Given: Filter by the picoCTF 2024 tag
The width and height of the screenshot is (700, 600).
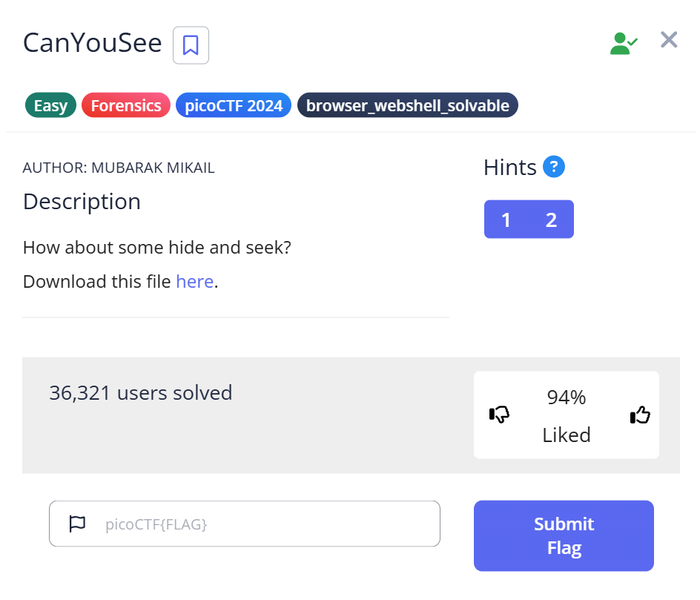Looking at the screenshot, I should pyautogui.click(x=234, y=105).
